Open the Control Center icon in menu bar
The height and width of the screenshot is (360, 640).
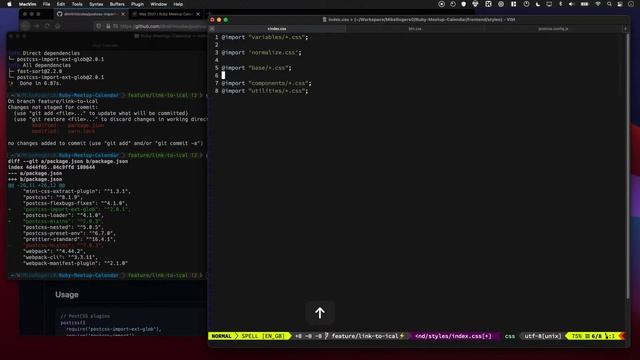(620, 4)
